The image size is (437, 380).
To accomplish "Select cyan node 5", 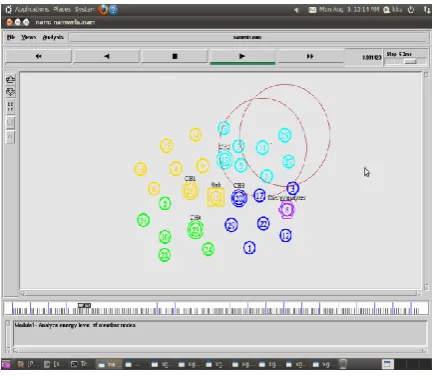I will pyautogui.click(x=241, y=165).
